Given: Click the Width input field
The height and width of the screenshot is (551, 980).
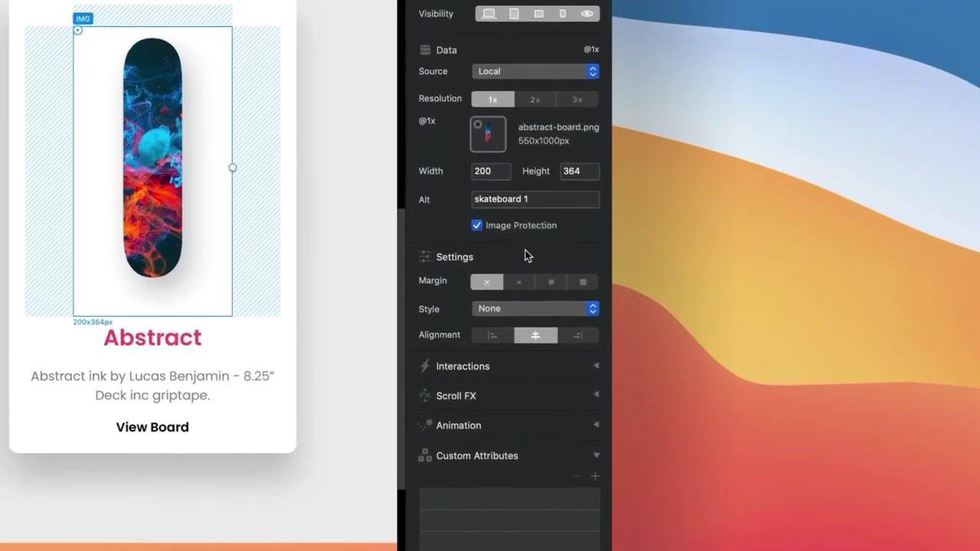Looking at the screenshot, I should [491, 171].
